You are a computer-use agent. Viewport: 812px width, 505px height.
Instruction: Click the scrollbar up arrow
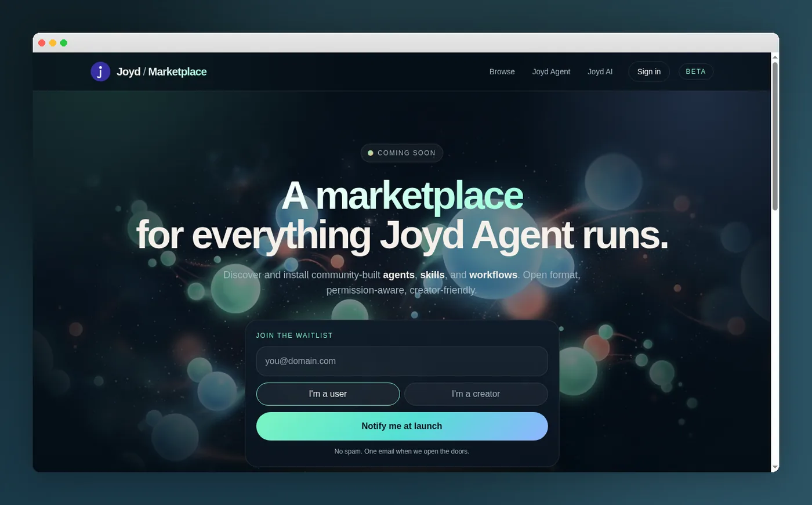(x=775, y=56)
